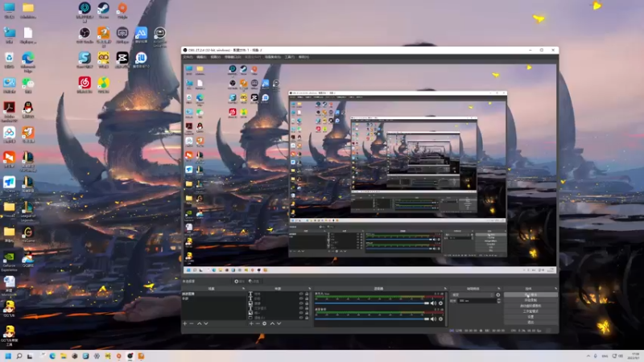The width and height of the screenshot is (644, 362).
Task: Click the transition duration value field
Action: [x=477, y=301]
